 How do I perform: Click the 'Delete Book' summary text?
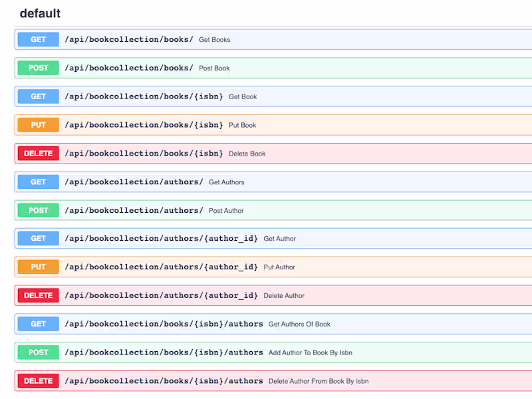247,154
